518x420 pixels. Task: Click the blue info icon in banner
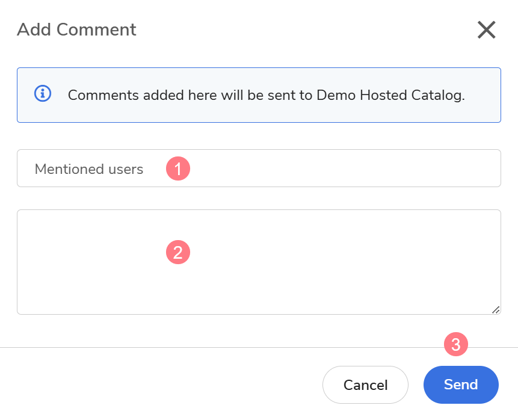tap(43, 94)
